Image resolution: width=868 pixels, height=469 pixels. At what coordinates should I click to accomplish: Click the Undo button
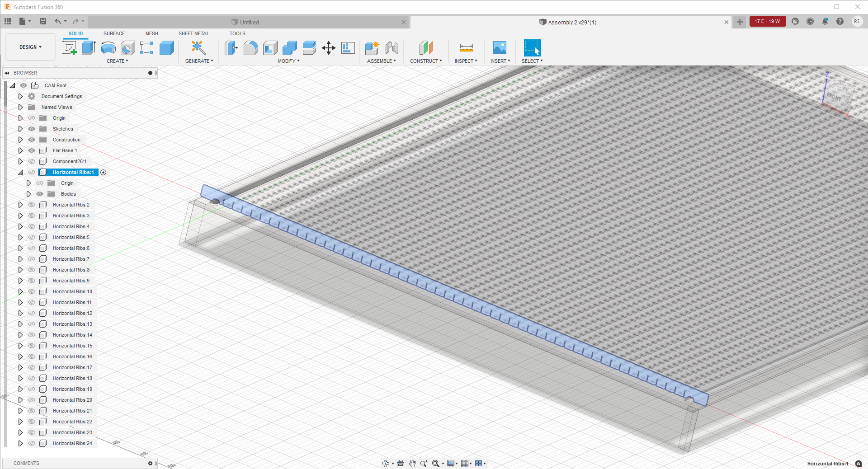58,21
